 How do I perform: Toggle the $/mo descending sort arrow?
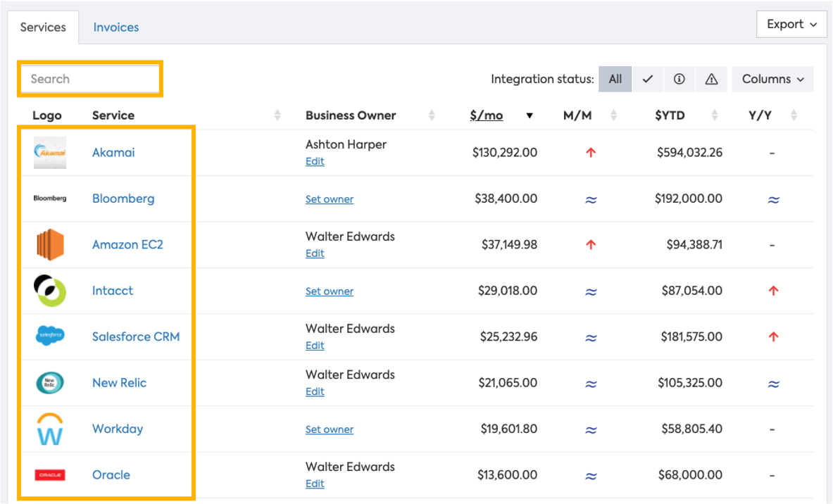pos(529,115)
